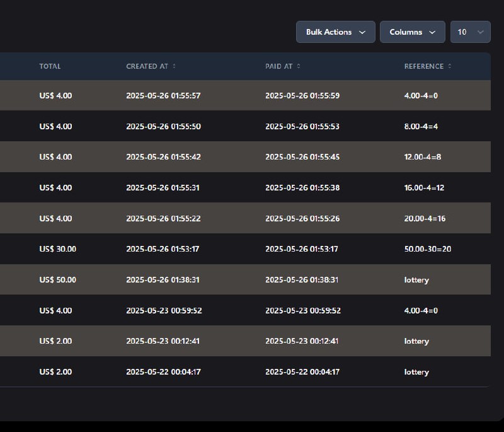Click the lottery reference dated 2025-05-23
The height and width of the screenshot is (432, 504).
[x=416, y=341]
